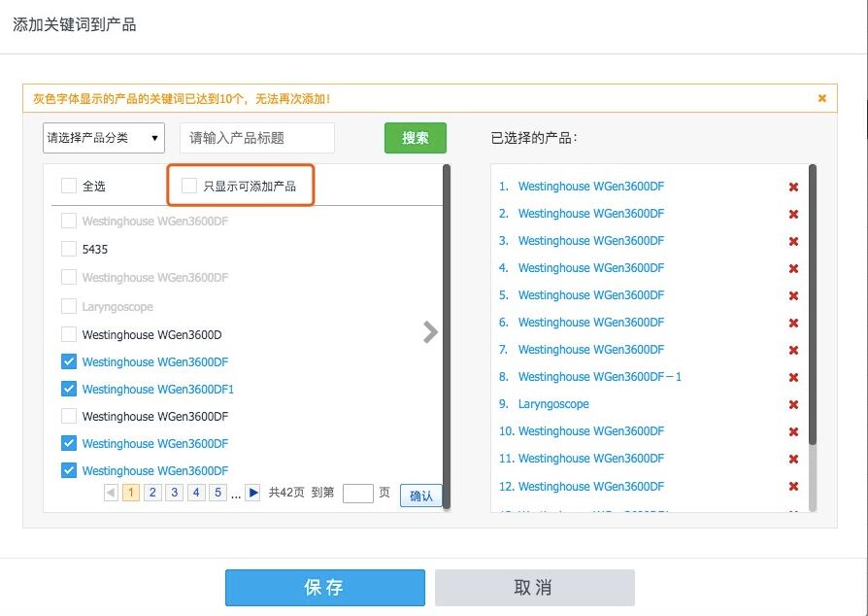Remove selected product number 5
The width and height of the screenshot is (868, 616).
coord(793,296)
